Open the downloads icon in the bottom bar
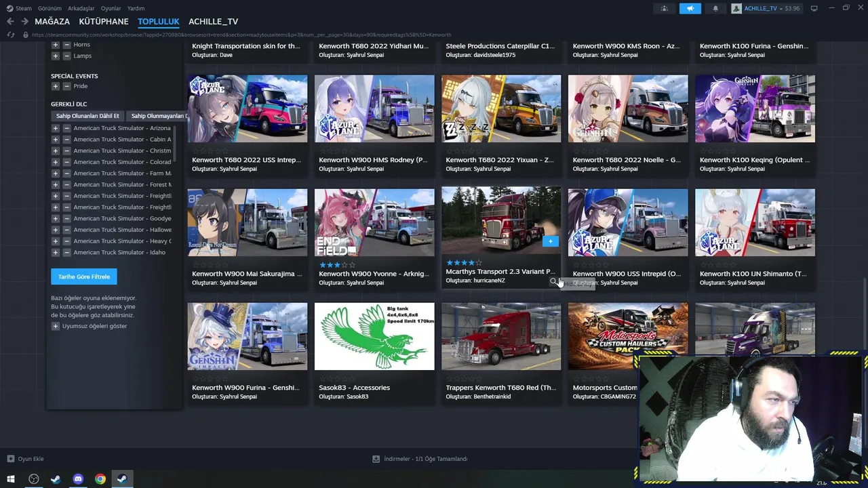The height and width of the screenshot is (488, 868). click(376, 459)
